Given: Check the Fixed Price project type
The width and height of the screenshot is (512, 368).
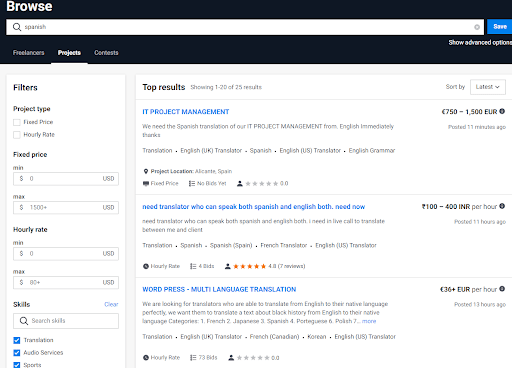Looking at the screenshot, I should pyautogui.click(x=17, y=122).
